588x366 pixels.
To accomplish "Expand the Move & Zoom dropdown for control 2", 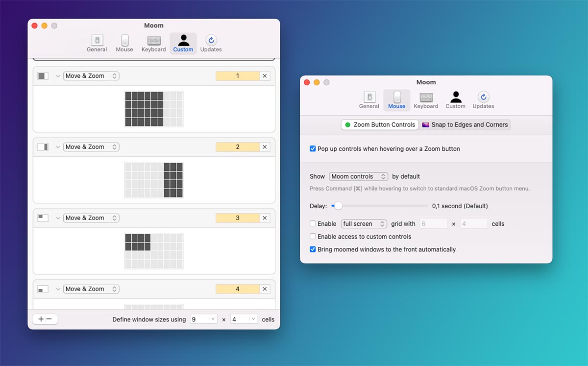I will pos(91,147).
